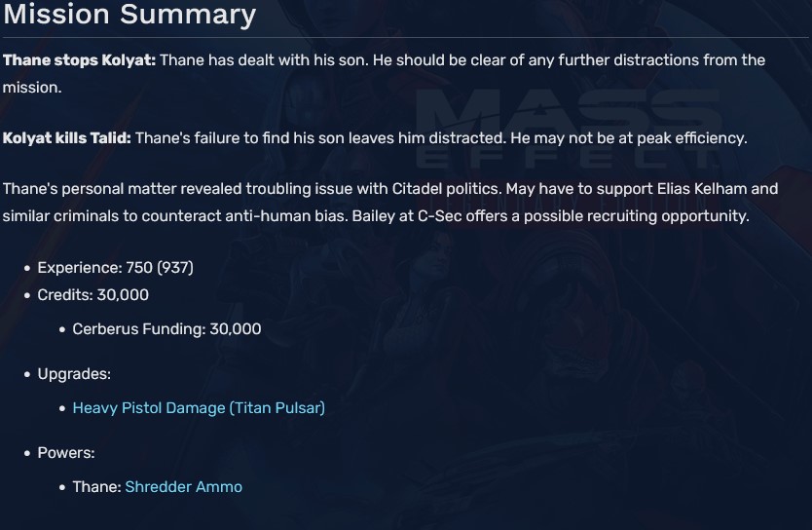The height and width of the screenshot is (530, 812).
Task: Click 'Thane has dealt with his son' sentence
Action: (266, 60)
